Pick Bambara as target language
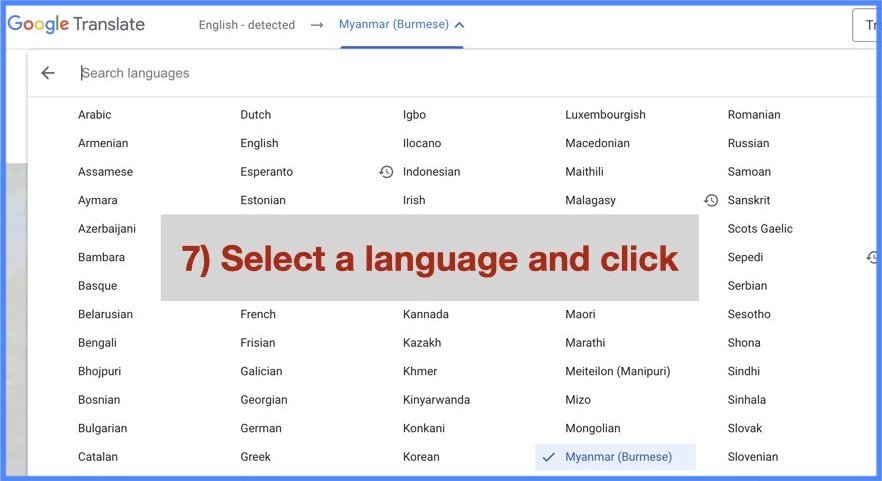The height and width of the screenshot is (481, 882). (101, 257)
